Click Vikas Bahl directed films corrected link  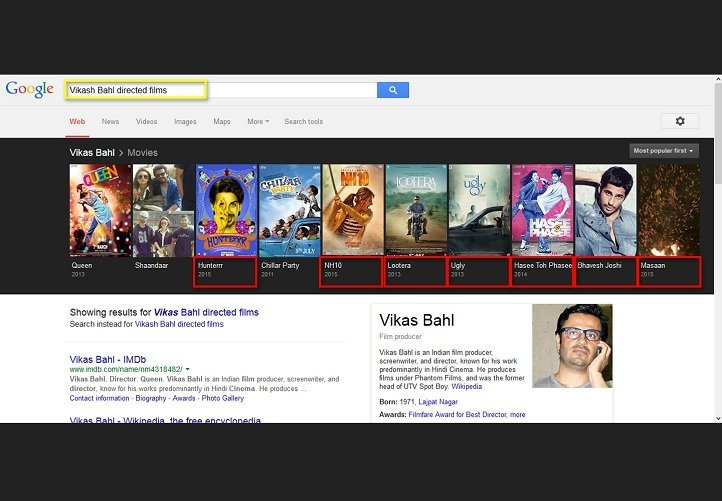(x=206, y=312)
